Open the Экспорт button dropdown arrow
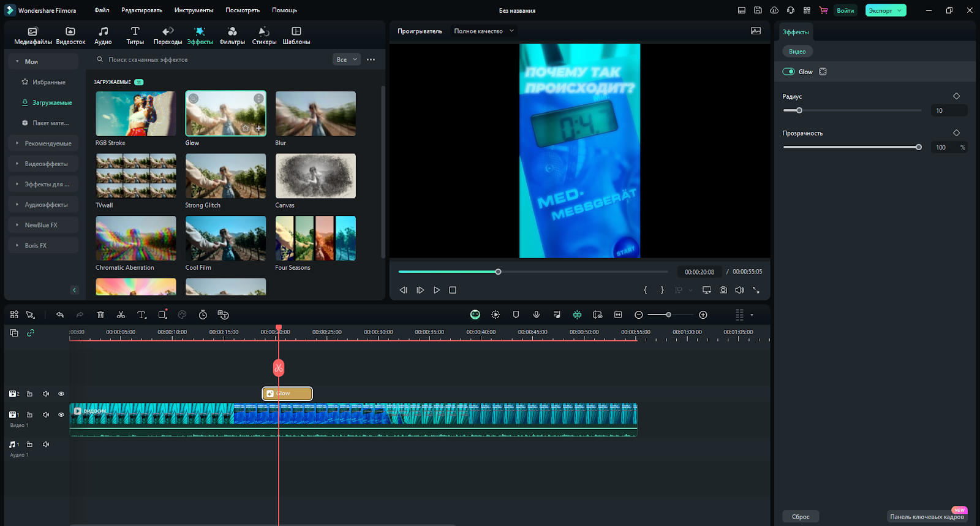Screen dimensions: 980x526 point(900,10)
